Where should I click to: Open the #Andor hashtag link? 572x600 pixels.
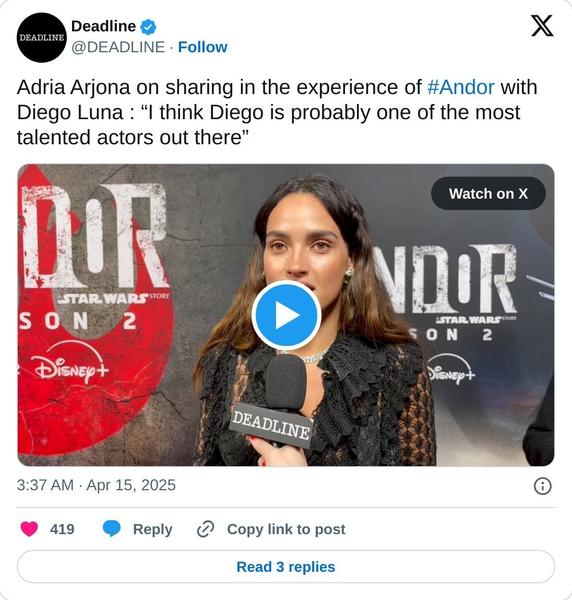coord(461,87)
